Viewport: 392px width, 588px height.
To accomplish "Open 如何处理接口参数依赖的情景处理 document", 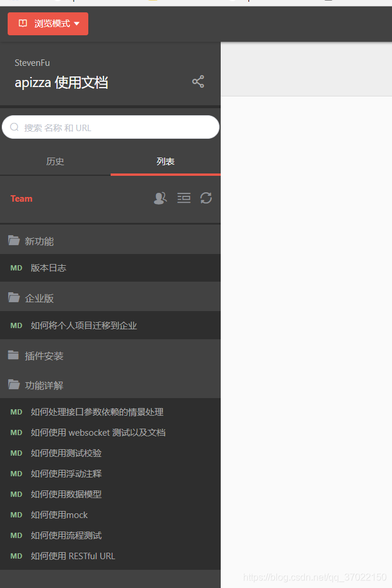I will 111,412.
